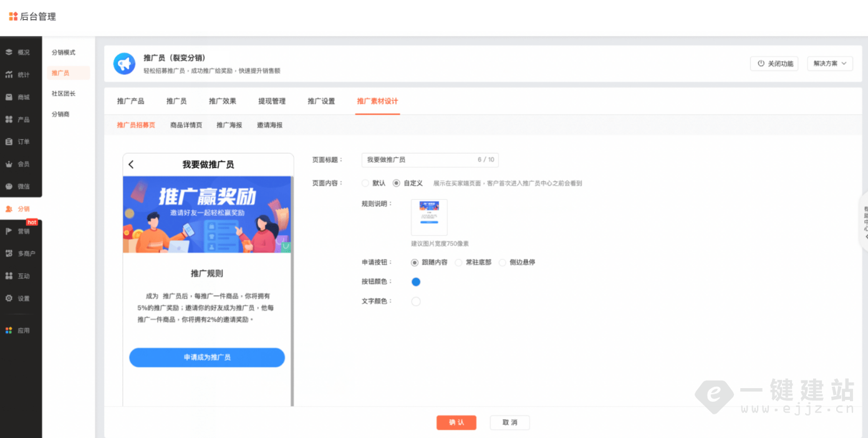Screen dimensions: 868x438
Task: Choose 常驻底部 for apply button position
Action: pos(459,263)
